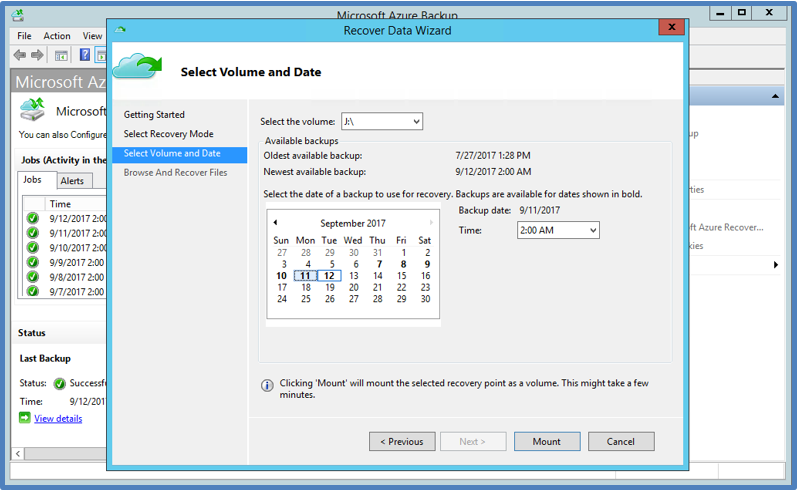Select the 9/9/2017 2:00 job row
797x490 pixels.
66,262
